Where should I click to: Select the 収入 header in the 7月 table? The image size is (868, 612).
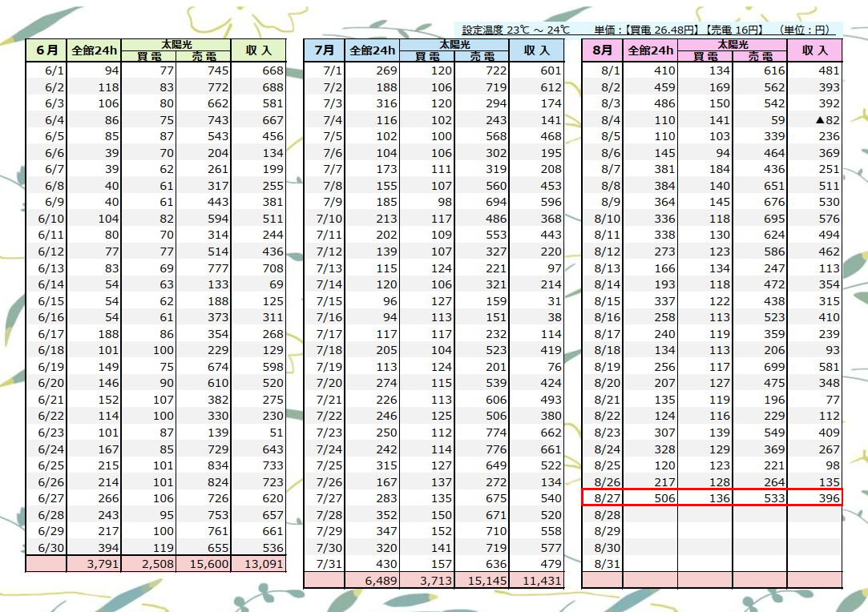(537, 50)
